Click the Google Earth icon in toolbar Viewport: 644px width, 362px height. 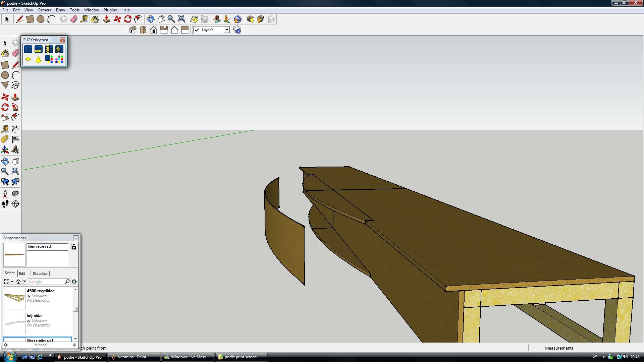pyautogui.click(x=238, y=19)
